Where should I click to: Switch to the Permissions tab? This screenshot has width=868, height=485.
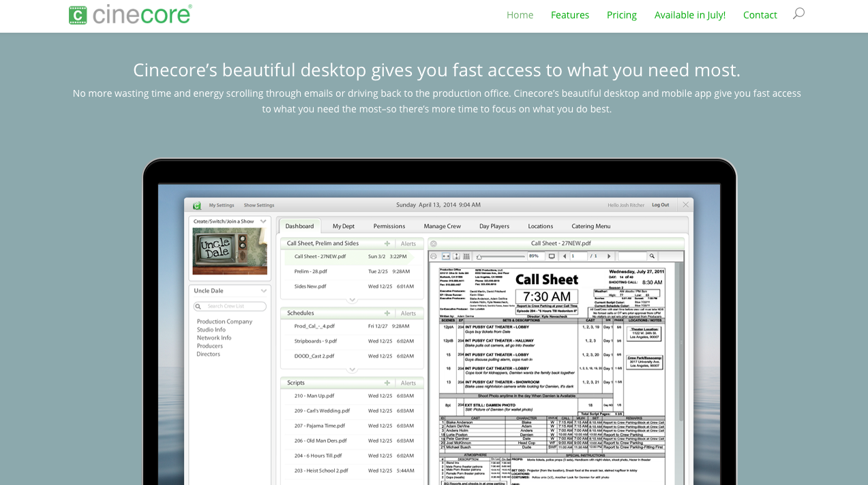(389, 226)
